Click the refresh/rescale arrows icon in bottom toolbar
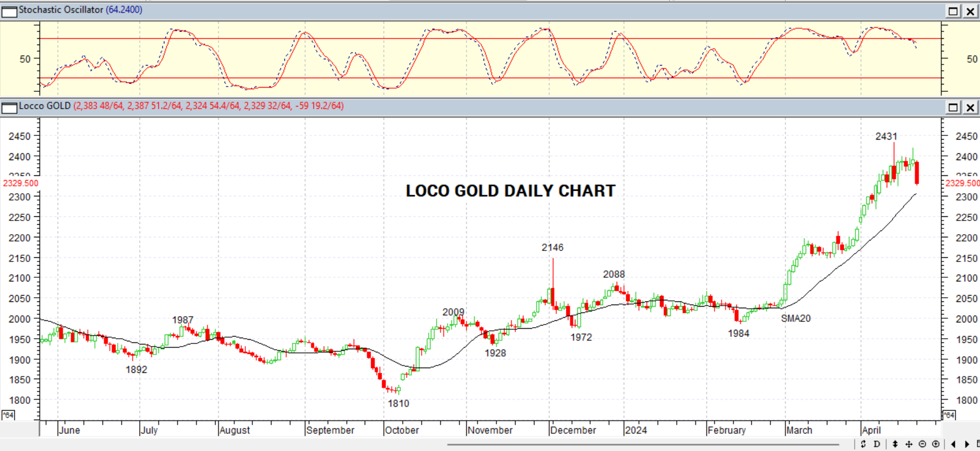 click(863, 444)
